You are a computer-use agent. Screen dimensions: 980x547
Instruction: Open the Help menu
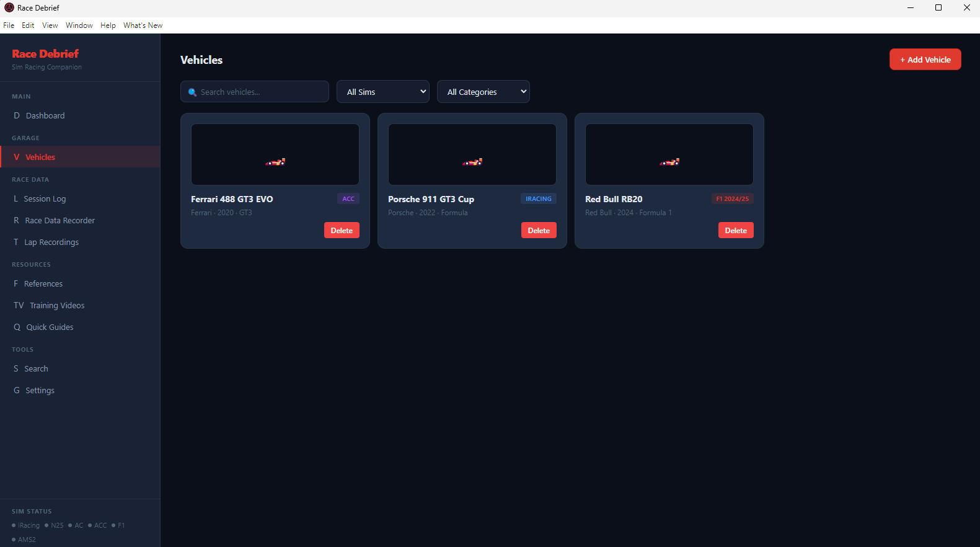pyautogui.click(x=108, y=25)
